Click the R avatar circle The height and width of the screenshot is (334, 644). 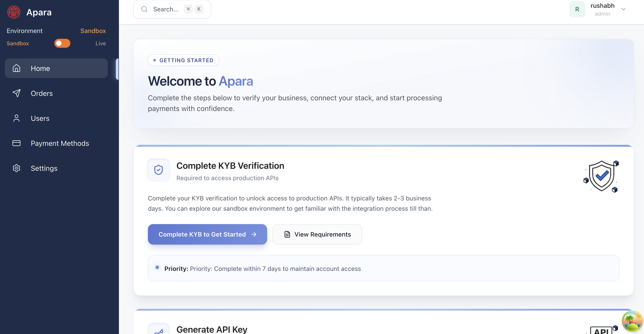click(x=577, y=9)
